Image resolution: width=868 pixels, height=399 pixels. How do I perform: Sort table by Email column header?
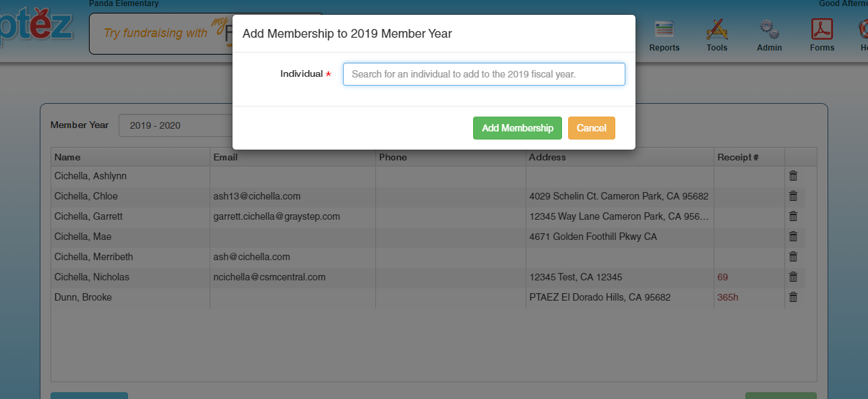coord(225,157)
